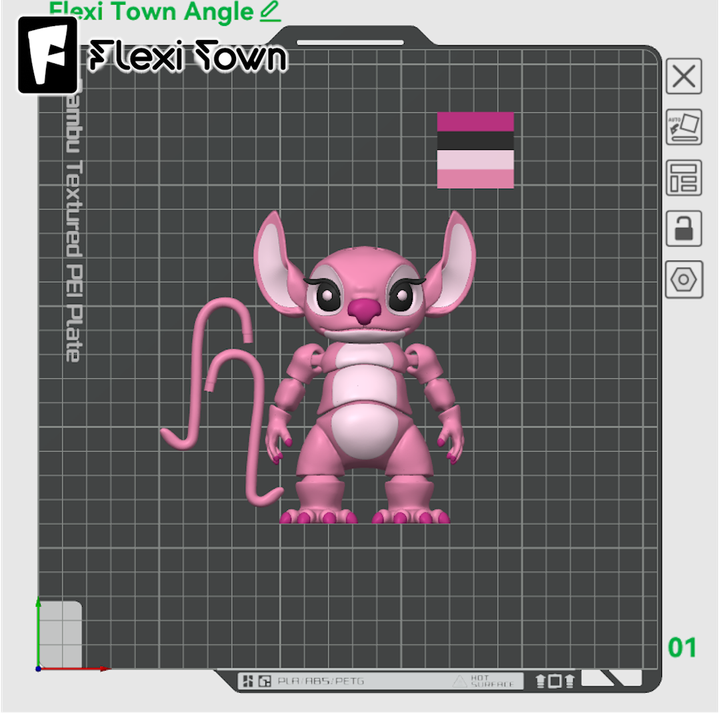
Task: Click the remove-all-objects X icon on plate
Action: 684,76
